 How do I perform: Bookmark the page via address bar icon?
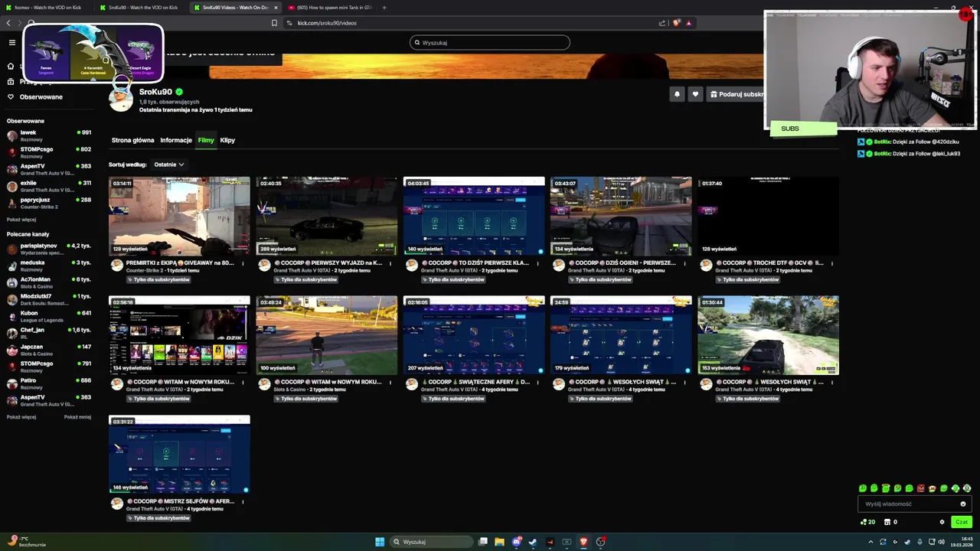click(x=274, y=23)
